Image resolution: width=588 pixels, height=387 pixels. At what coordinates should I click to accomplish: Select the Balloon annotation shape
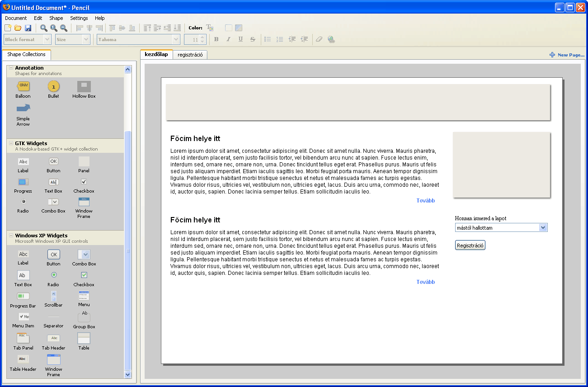tap(23, 86)
